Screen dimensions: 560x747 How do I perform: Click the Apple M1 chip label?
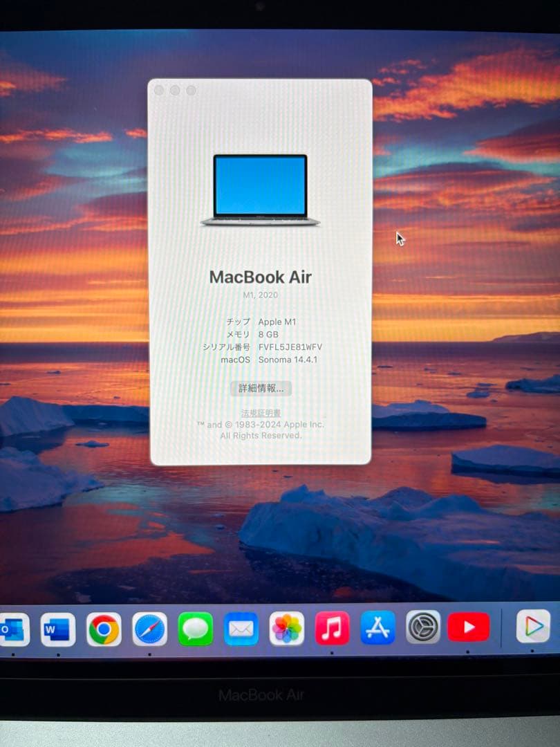pos(278,321)
